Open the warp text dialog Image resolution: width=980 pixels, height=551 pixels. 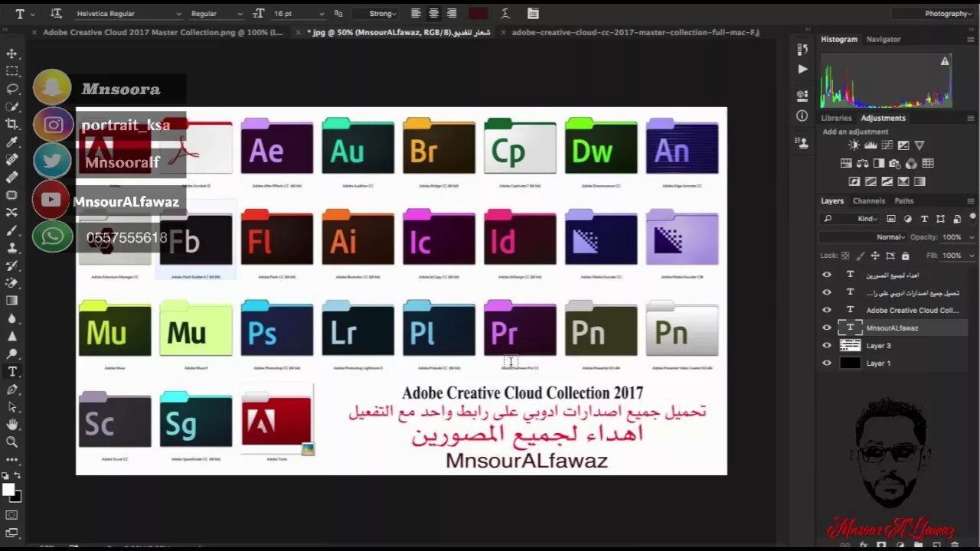pyautogui.click(x=505, y=14)
